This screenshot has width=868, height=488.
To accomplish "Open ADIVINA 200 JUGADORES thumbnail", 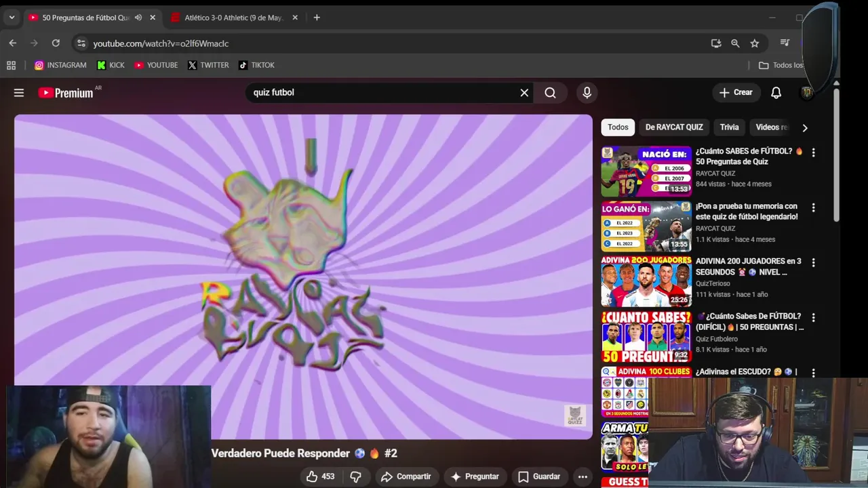I will pos(646,281).
